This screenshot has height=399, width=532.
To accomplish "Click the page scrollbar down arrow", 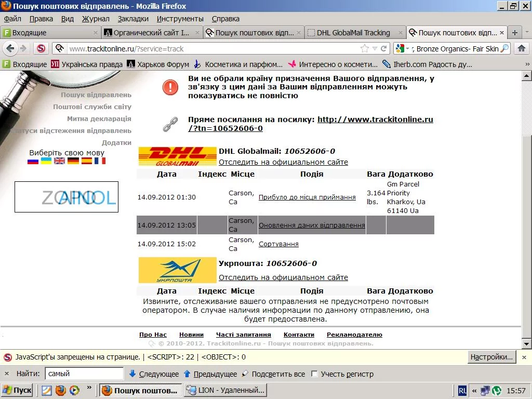I will point(527,344).
